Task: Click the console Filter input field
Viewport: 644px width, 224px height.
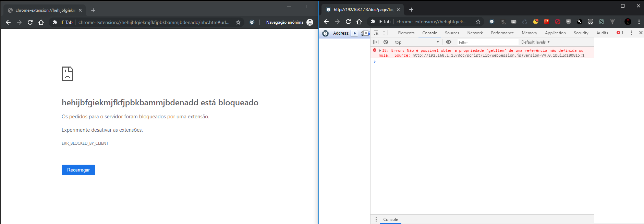Action: click(487, 43)
